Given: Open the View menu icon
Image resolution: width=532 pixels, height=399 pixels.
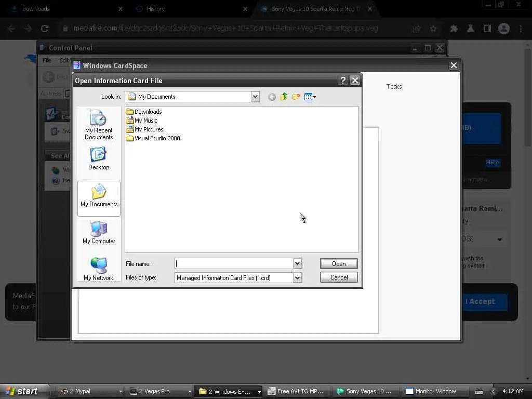Looking at the screenshot, I should tap(310, 97).
